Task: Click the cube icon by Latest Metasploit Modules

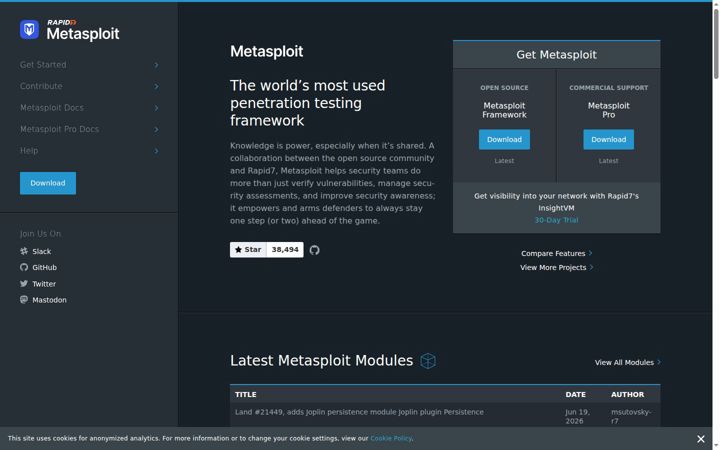Action: pyautogui.click(x=428, y=361)
